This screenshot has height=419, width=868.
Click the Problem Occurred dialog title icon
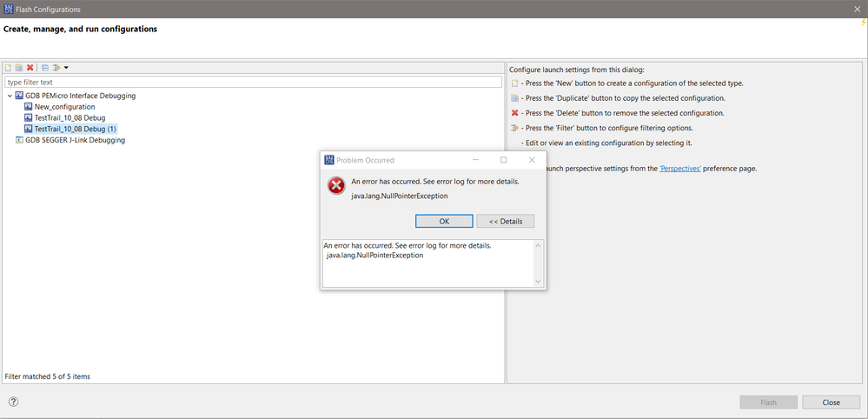(x=328, y=160)
